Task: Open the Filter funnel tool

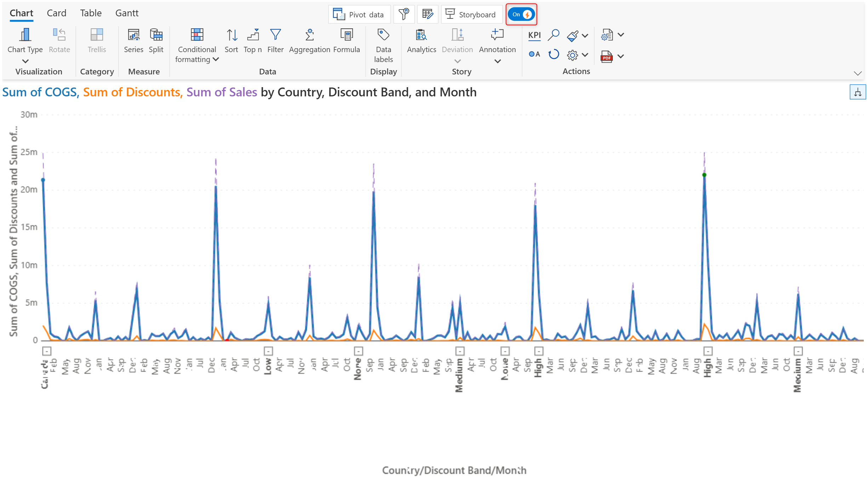Action: [275, 35]
